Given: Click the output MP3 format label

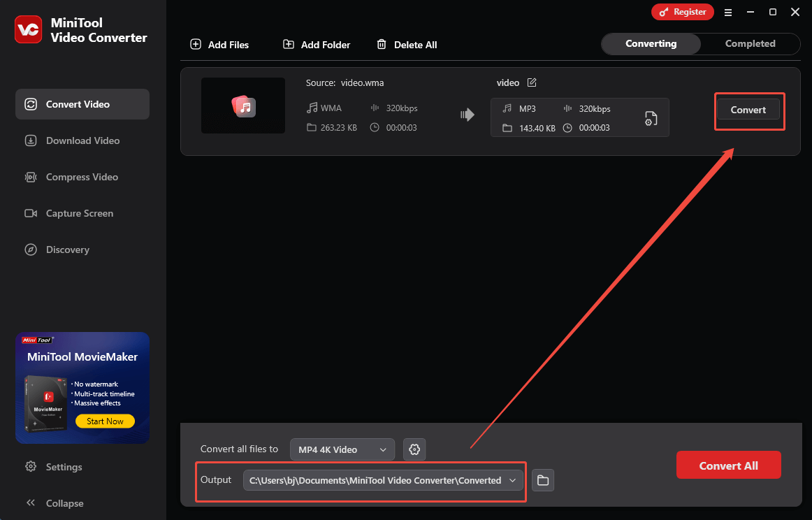Looking at the screenshot, I should click(527, 109).
